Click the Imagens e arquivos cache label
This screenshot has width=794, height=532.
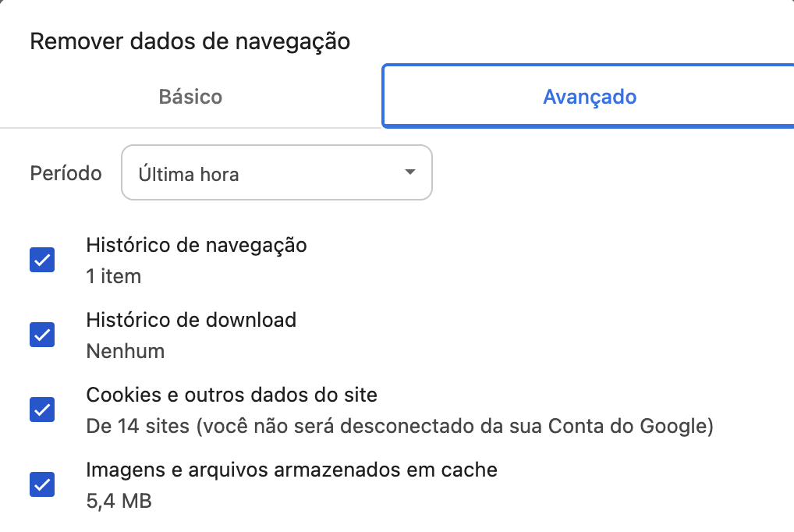(291, 470)
